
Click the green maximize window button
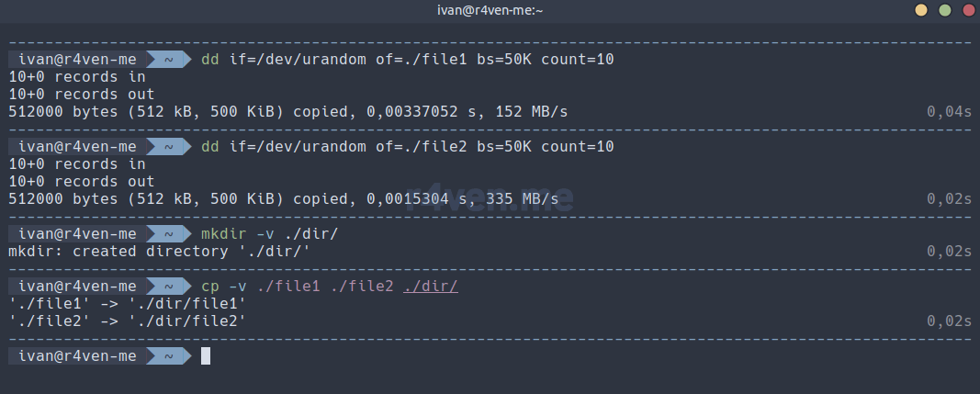tap(945, 10)
